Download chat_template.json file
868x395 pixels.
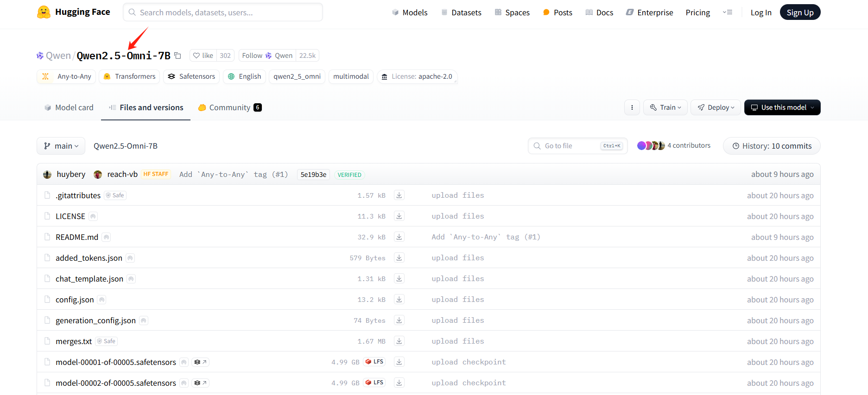pos(399,278)
